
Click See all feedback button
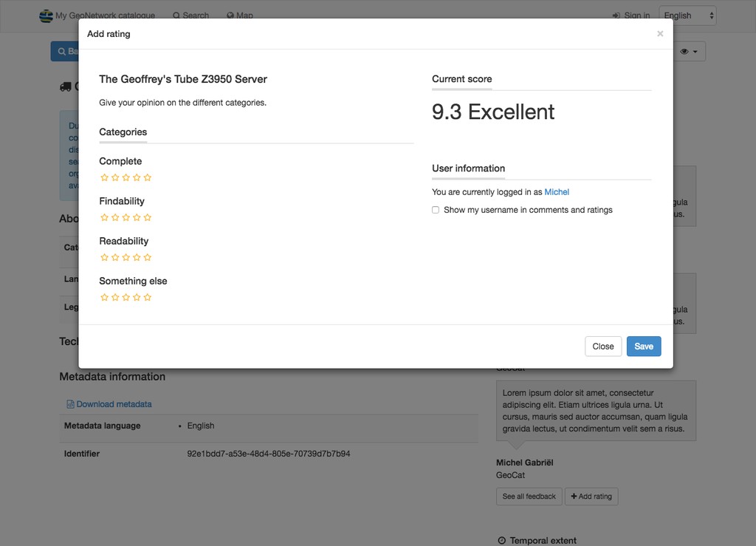529,496
